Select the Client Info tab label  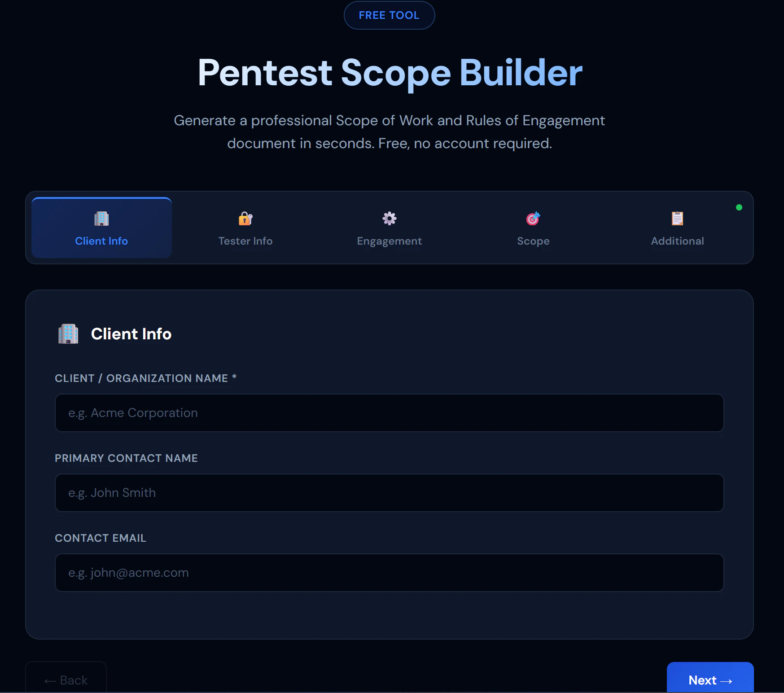(x=101, y=241)
